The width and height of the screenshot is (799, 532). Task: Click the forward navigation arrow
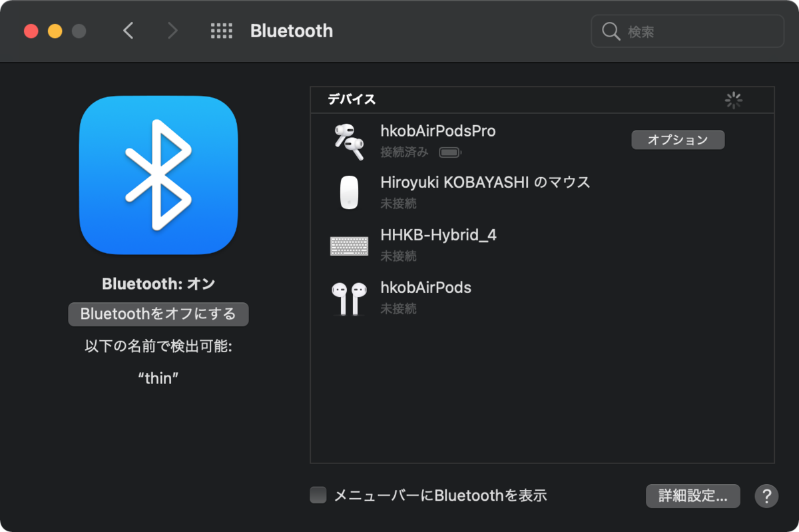click(172, 31)
